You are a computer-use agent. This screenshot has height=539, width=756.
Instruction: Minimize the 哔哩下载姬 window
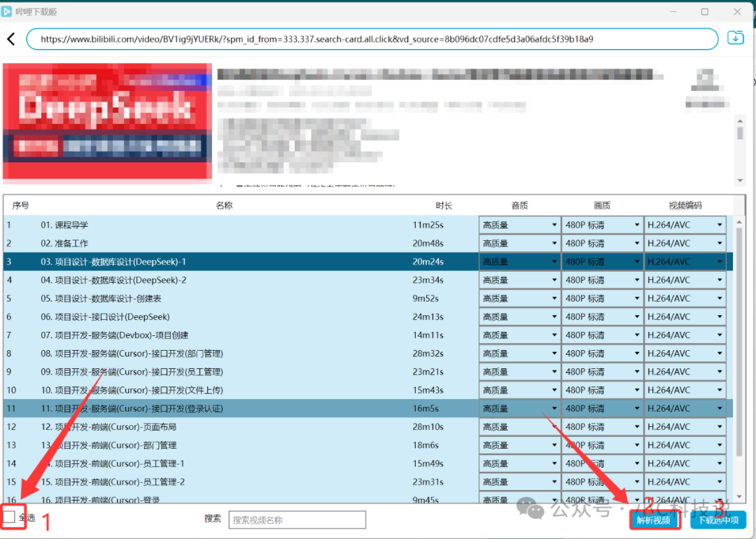pyautogui.click(x=673, y=12)
